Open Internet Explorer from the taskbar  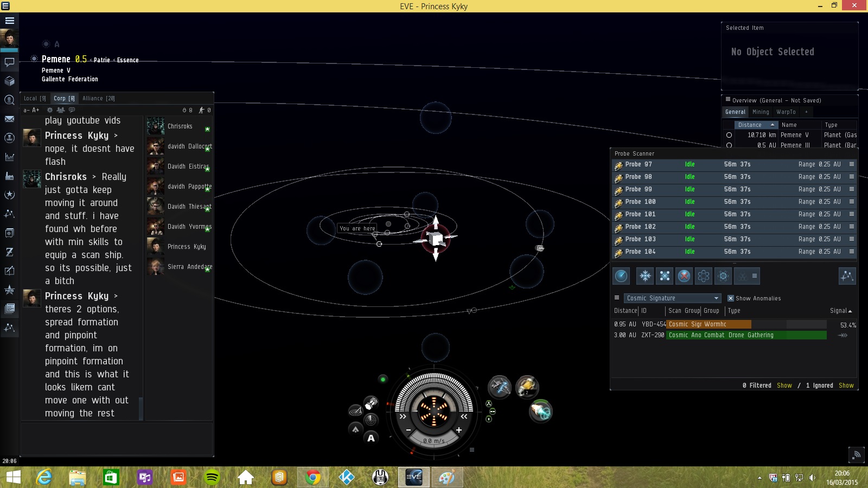coord(44,477)
